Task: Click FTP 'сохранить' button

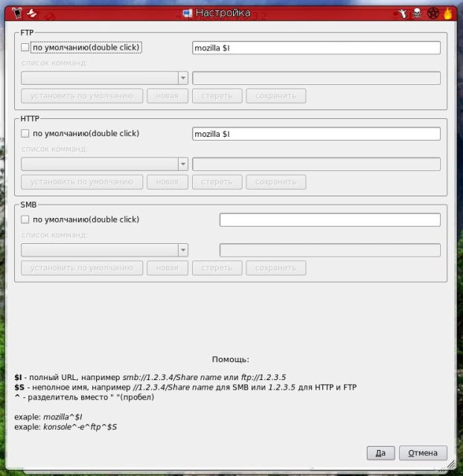Action: [276, 96]
